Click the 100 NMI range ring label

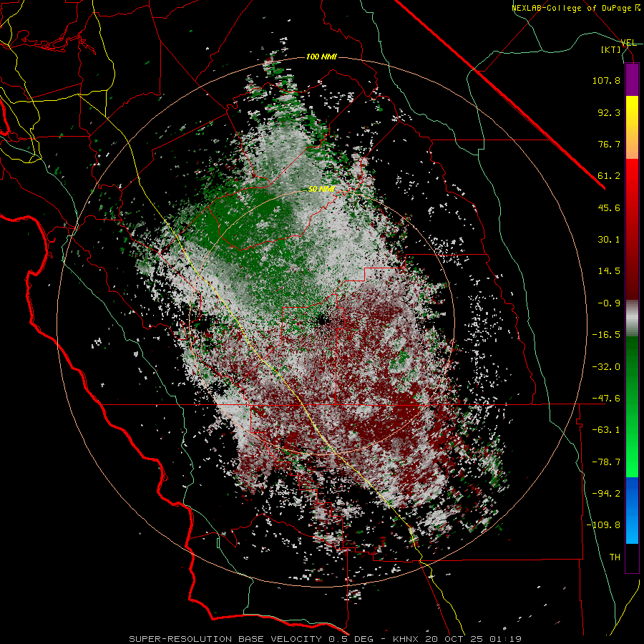tap(321, 57)
